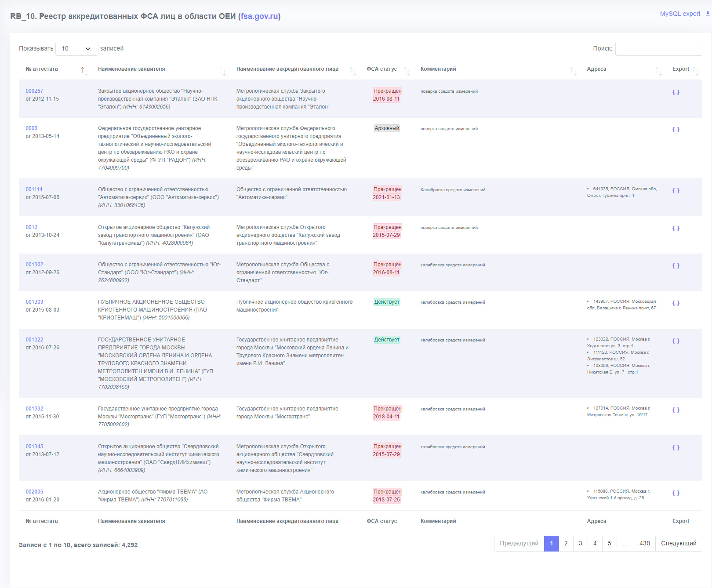Screen dimensions: 712x588
Task: Click the download icon beside MySQL export
Action: pyautogui.click(x=708, y=14)
